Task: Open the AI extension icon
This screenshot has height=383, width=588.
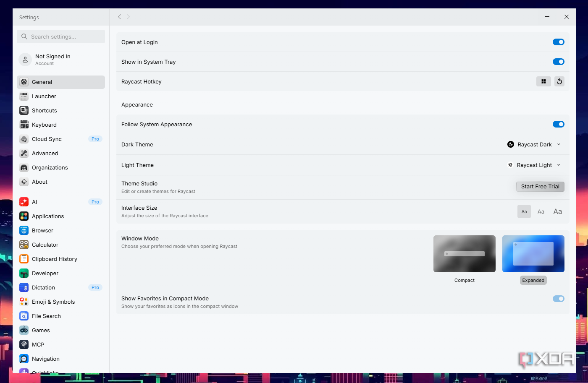Action: (24, 202)
